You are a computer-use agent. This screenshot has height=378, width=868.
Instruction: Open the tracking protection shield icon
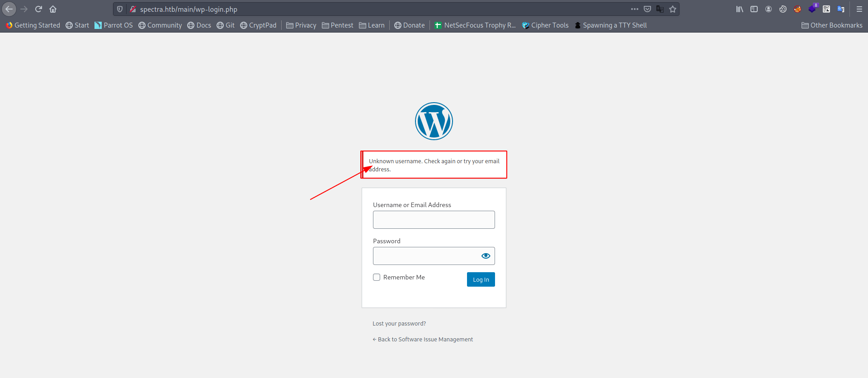coord(120,9)
